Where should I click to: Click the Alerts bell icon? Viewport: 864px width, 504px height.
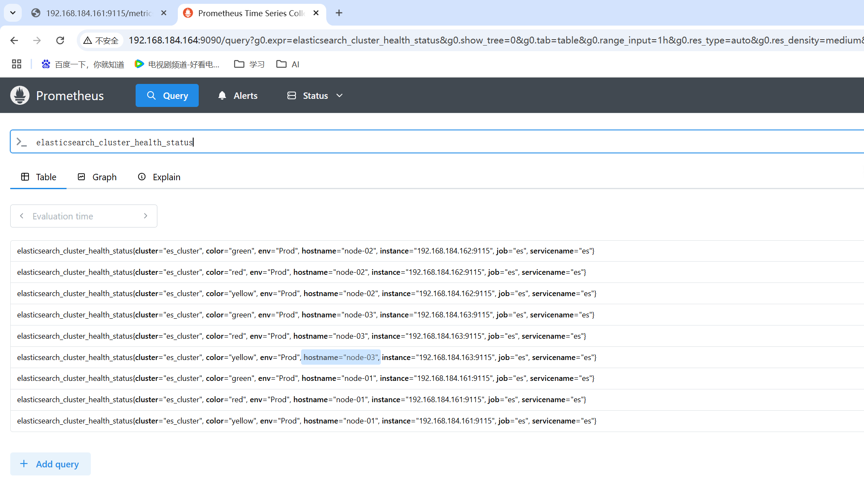222,95
